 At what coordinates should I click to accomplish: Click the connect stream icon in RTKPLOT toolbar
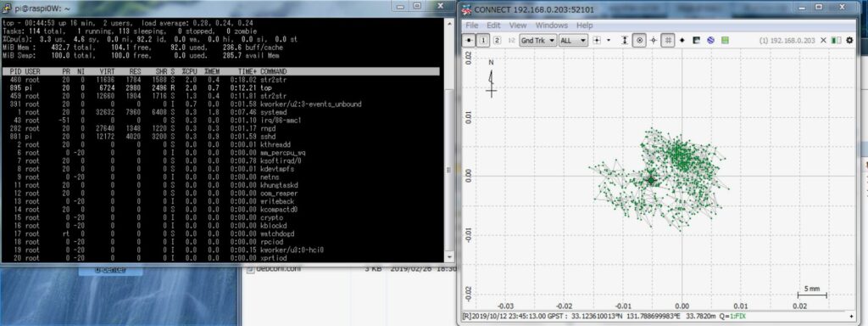(469, 41)
